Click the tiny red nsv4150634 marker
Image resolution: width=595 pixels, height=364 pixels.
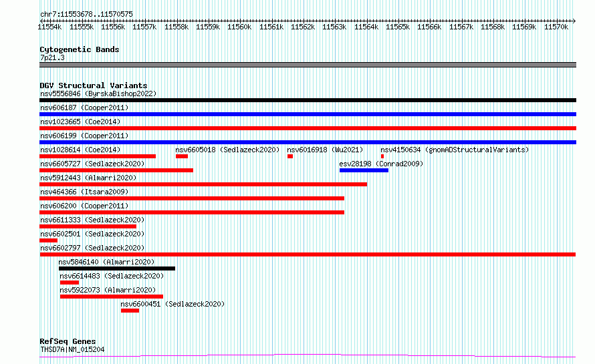(x=382, y=156)
